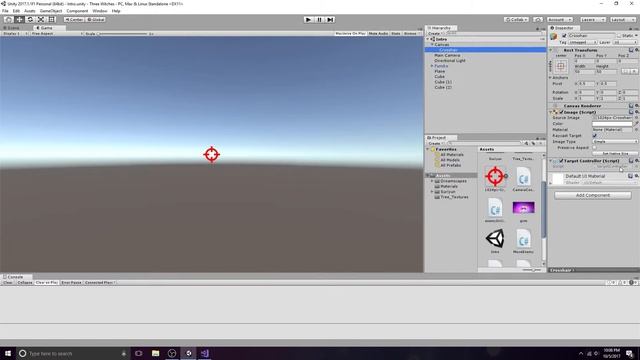The width and height of the screenshot is (640, 360).
Task: Open the Layout dropdown
Action: point(623,19)
